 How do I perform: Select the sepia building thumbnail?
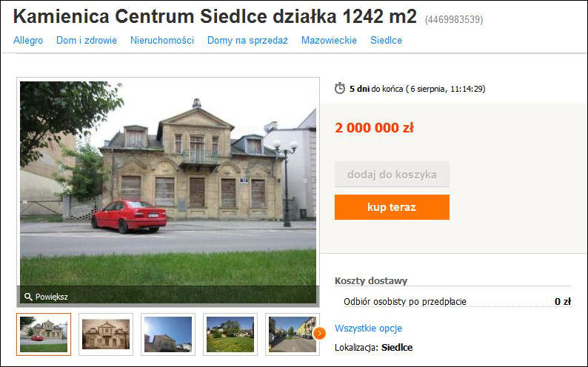point(106,334)
